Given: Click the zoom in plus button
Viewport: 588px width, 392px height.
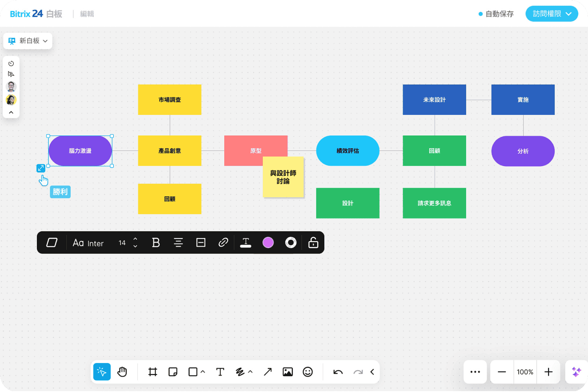Looking at the screenshot, I should (x=548, y=372).
